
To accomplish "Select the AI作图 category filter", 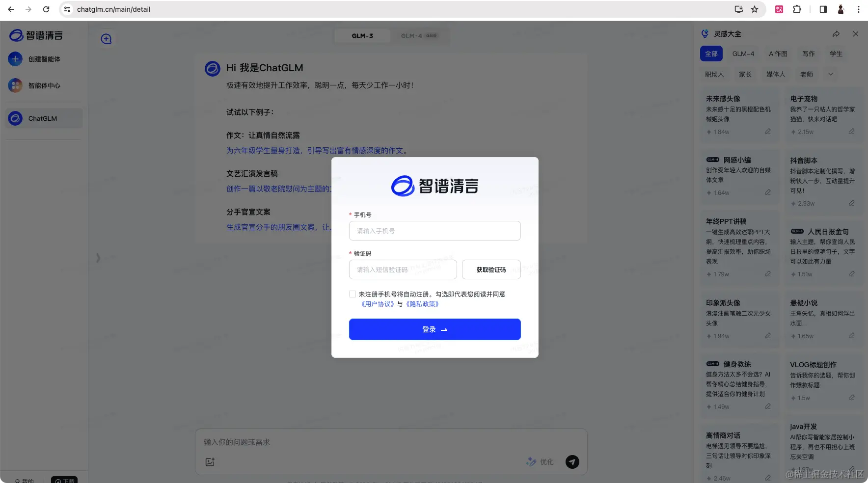I will click(778, 54).
